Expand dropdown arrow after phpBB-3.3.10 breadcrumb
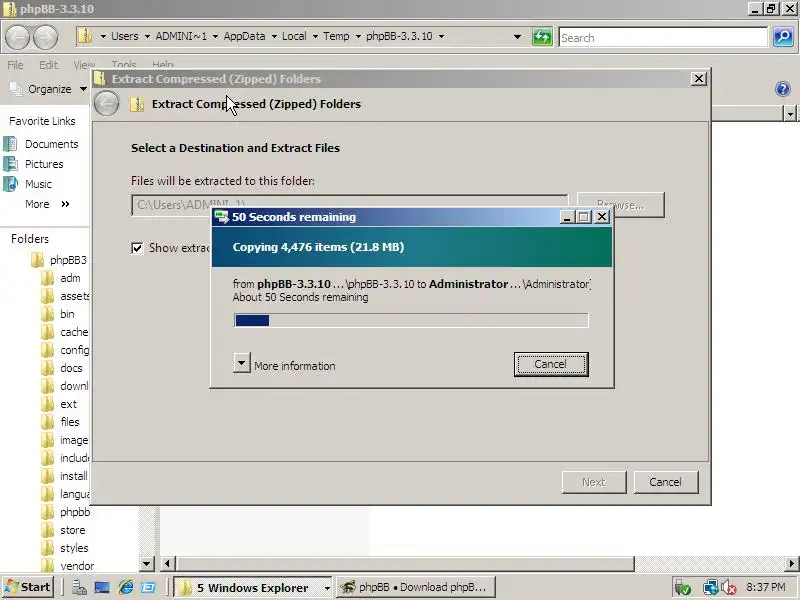 click(441, 36)
